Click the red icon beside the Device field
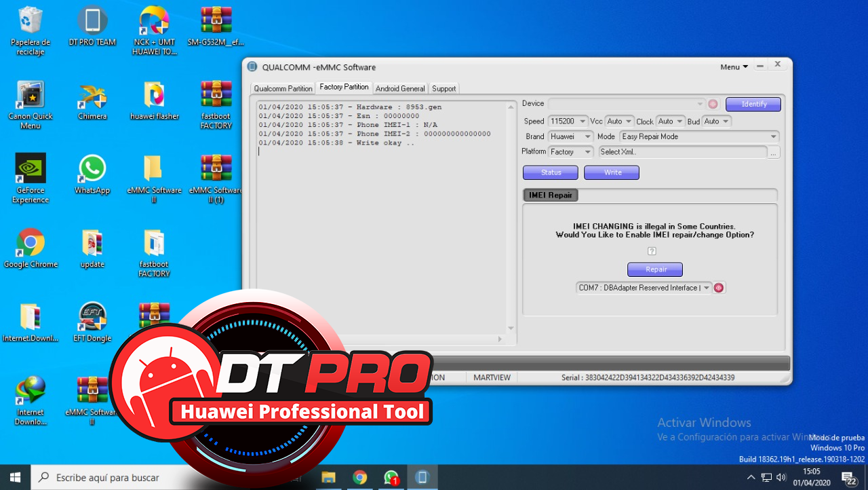 (713, 104)
